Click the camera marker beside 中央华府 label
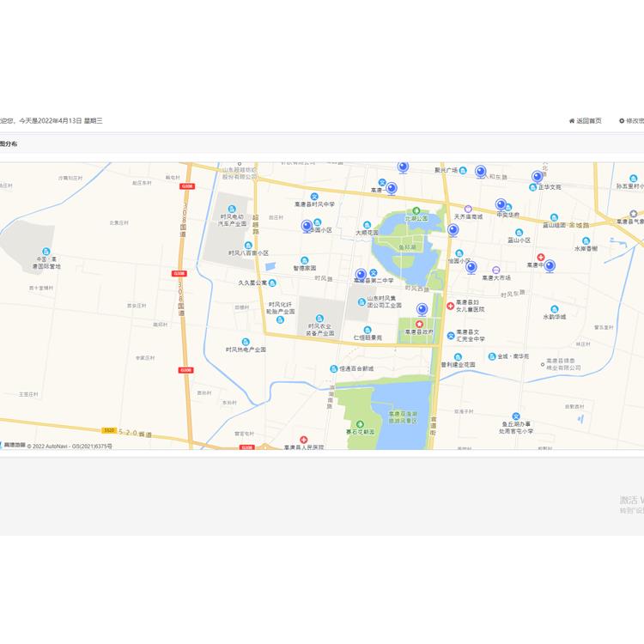The image size is (644, 644). (501, 204)
